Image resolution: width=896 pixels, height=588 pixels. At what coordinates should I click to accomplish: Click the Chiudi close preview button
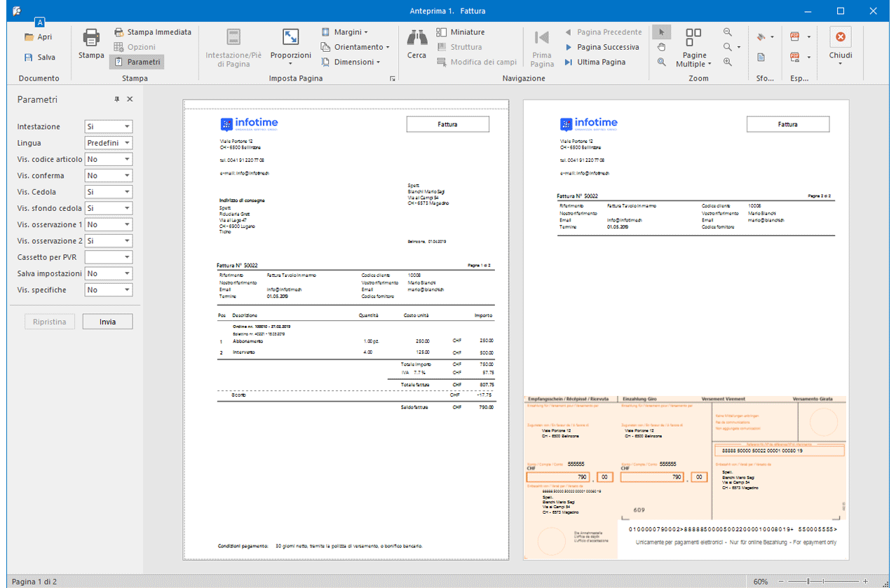point(841,46)
